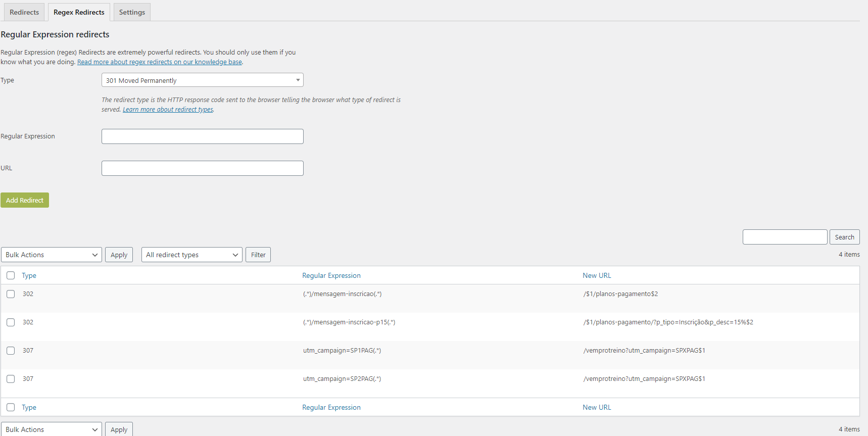Focus the URL input field

pyautogui.click(x=202, y=168)
